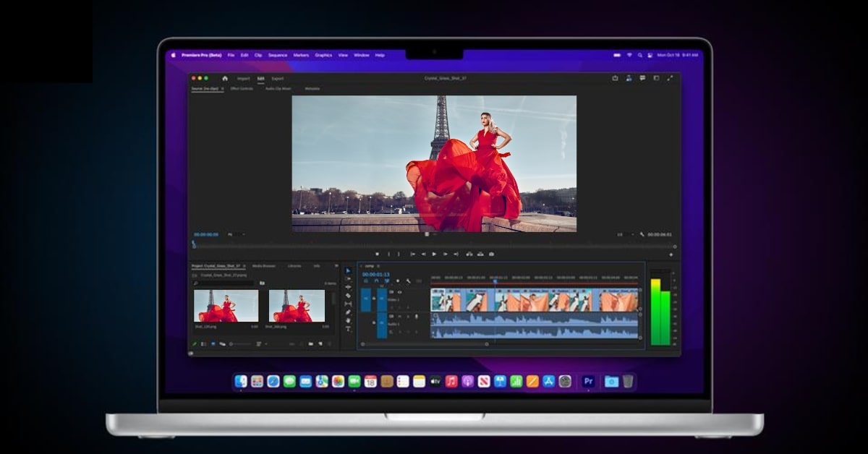The width and height of the screenshot is (868, 454).
Task: Go to the Home screen icon
Action: (x=225, y=78)
